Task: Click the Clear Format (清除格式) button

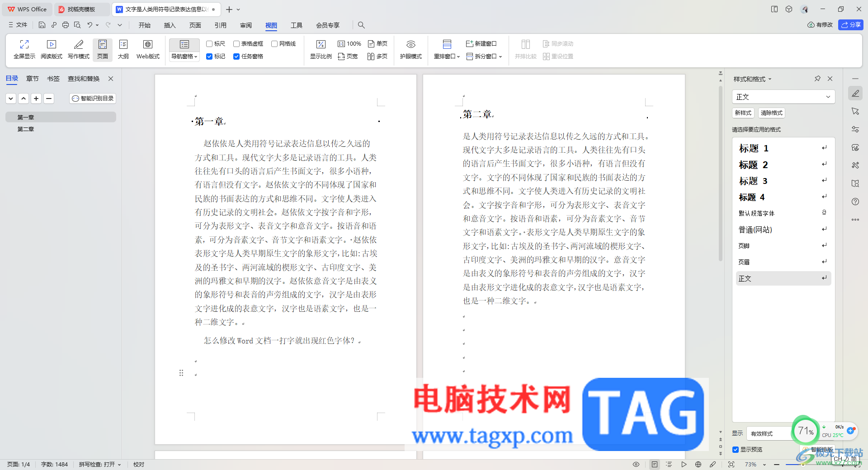Action: coord(772,113)
